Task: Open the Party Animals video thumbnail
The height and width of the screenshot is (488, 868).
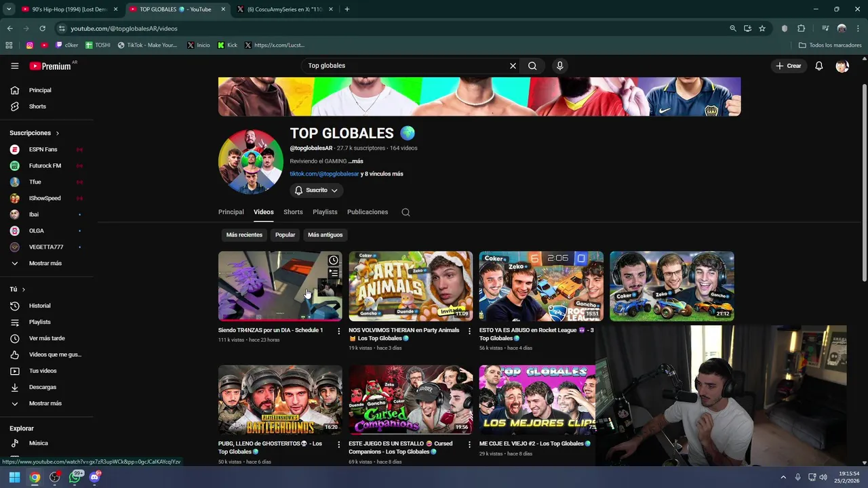Action: 410,286
